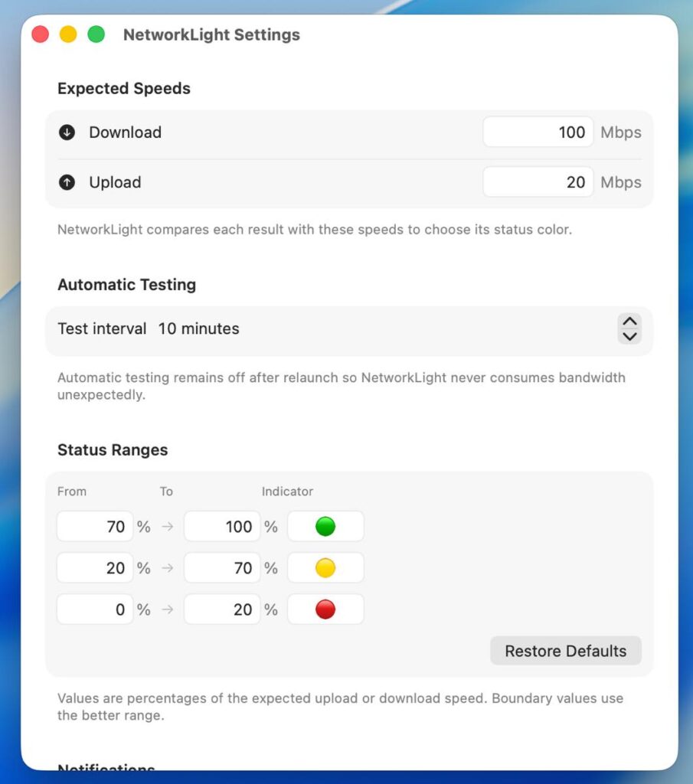Viewport: 693px width, 784px height.
Task: Select the 10 minutes interval value
Action: 198,328
